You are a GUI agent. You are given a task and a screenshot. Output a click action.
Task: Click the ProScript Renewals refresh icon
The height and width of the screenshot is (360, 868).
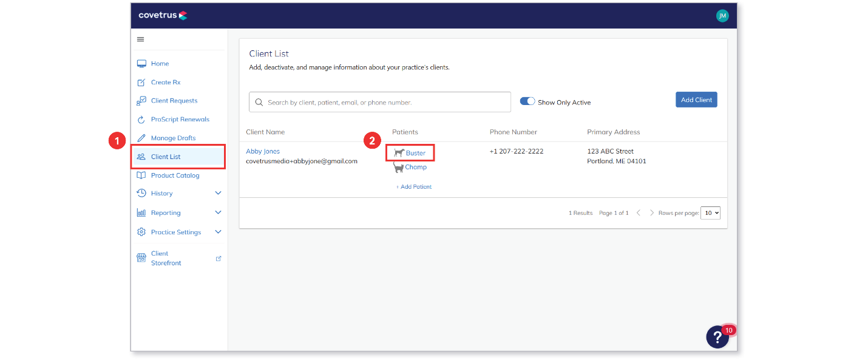coord(141,120)
